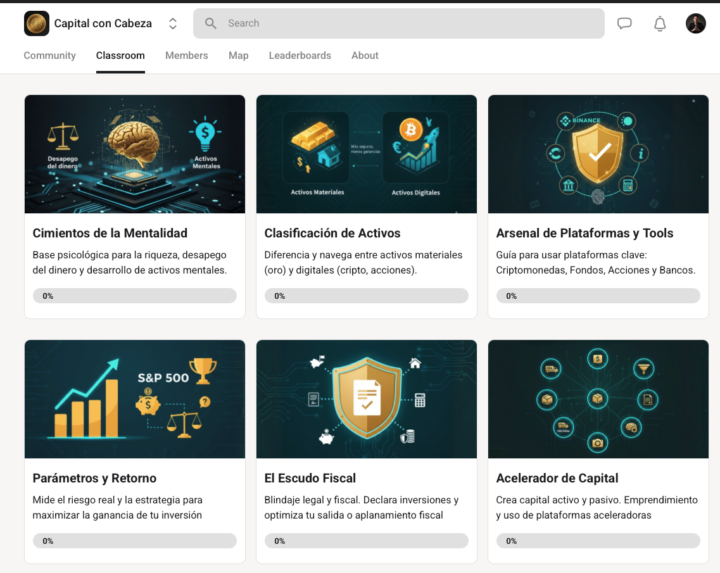The image size is (720, 573).
Task: Switch to the Community tab
Action: click(x=50, y=56)
